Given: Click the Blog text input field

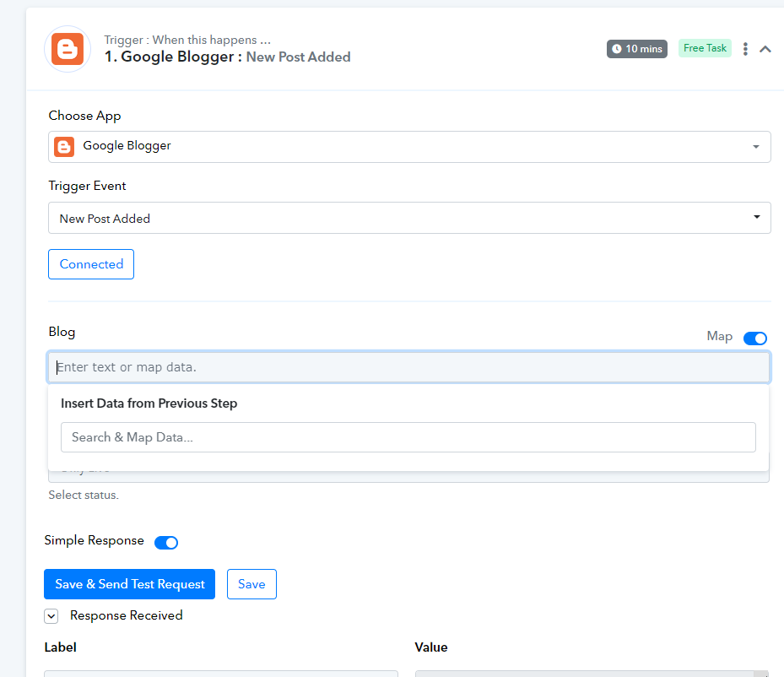Looking at the screenshot, I should 408,367.
